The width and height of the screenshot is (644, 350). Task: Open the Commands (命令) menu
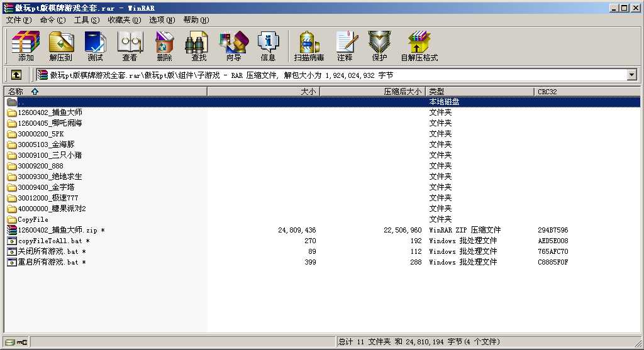coord(53,19)
